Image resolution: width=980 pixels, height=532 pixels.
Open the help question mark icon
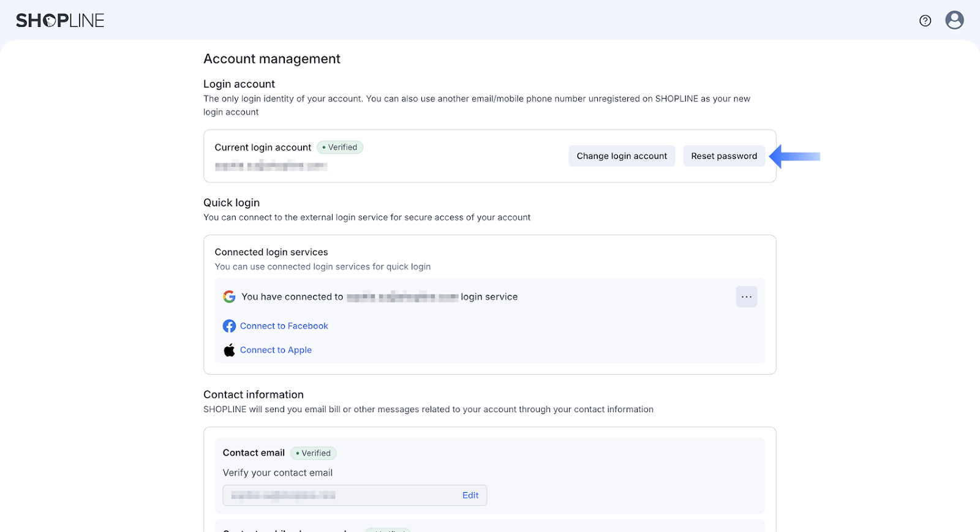pos(925,21)
